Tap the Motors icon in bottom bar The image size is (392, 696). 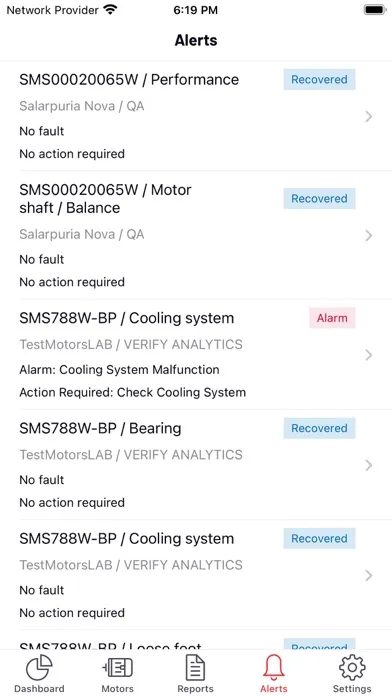(118, 667)
